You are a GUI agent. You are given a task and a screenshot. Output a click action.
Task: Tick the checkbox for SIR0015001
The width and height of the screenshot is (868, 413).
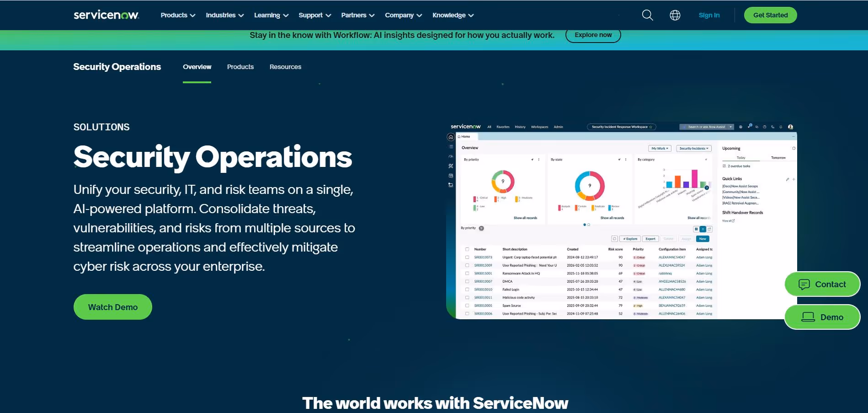(x=467, y=274)
